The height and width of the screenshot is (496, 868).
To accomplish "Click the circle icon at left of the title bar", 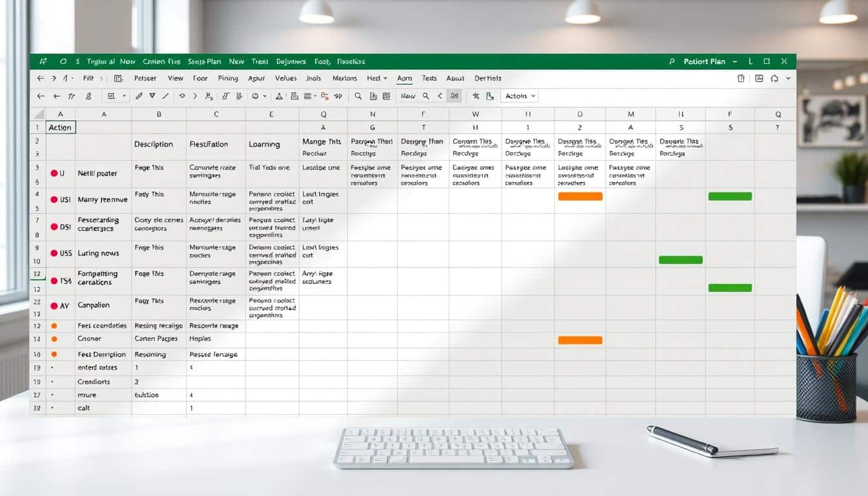I will click(x=63, y=61).
